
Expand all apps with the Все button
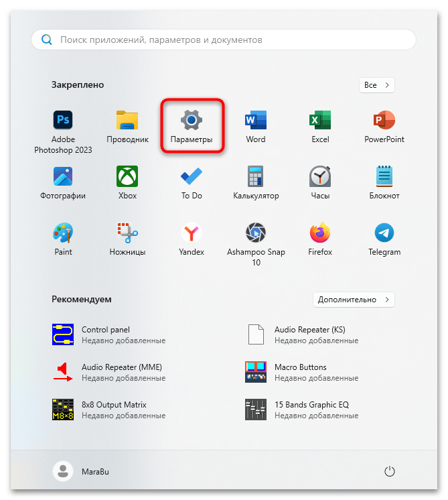376,85
